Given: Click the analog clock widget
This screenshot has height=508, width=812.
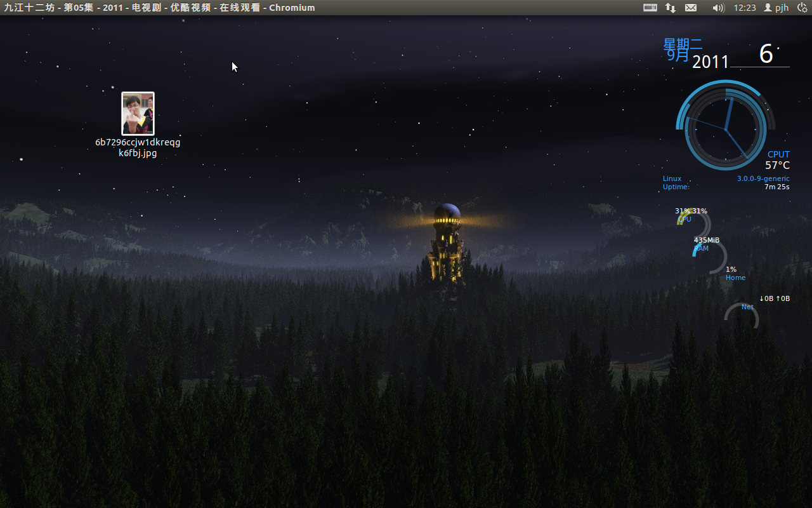Looking at the screenshot, I should [725, 128].
